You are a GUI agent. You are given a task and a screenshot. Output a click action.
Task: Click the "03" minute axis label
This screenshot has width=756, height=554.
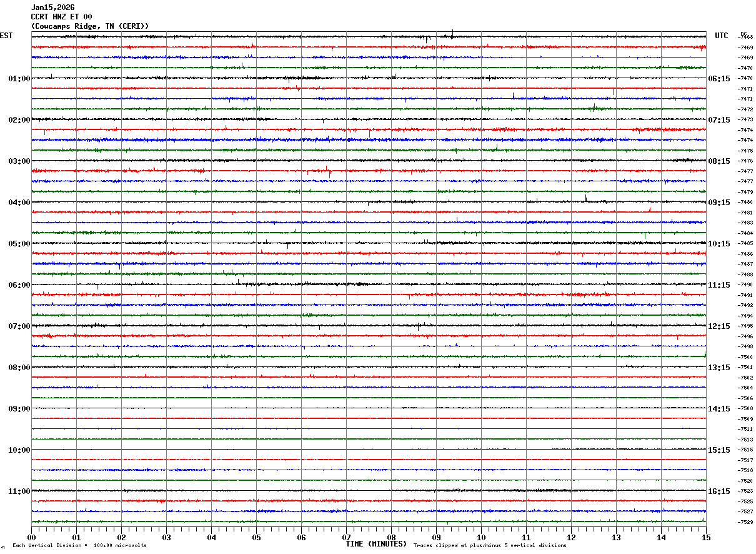click(x=166, y=538)
